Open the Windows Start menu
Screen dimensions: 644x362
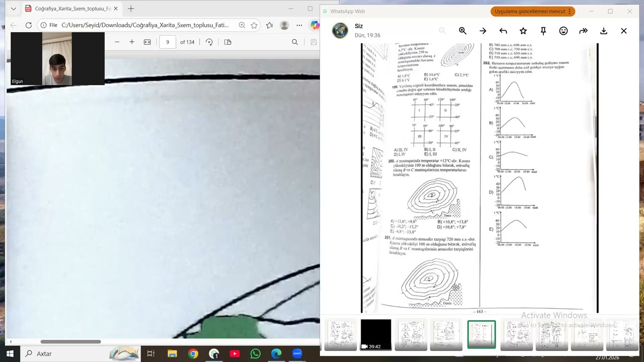[x=10, y=353]
